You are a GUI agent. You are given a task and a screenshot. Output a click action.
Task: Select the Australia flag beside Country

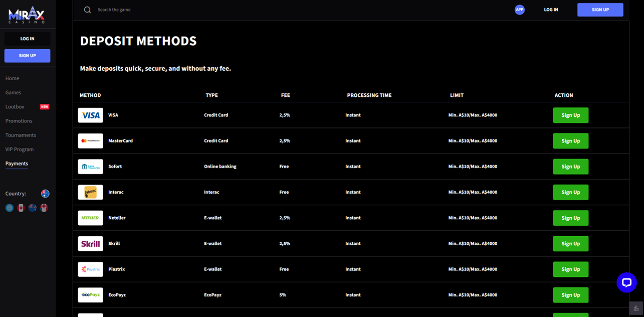(45, 194)
